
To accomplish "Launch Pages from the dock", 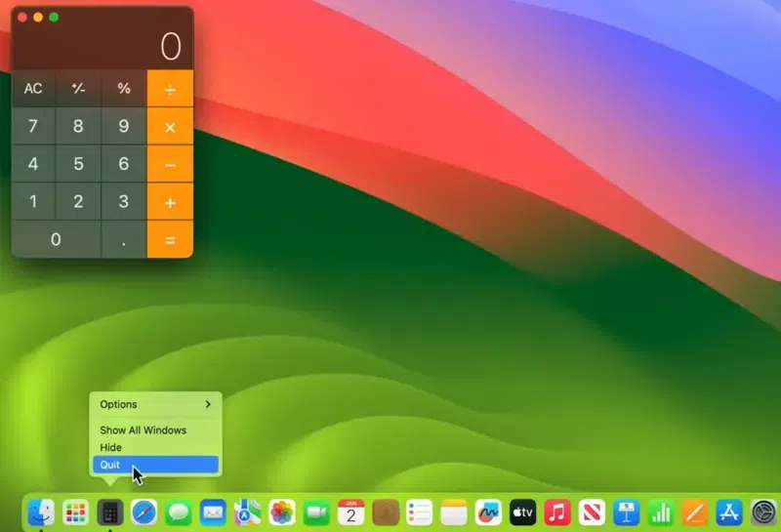I will click(695, 512).
